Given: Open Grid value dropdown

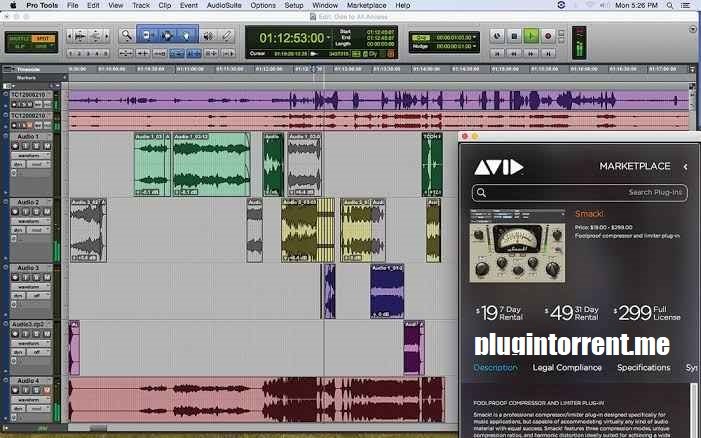Looking at the screenshot, I should click(475, 38).
